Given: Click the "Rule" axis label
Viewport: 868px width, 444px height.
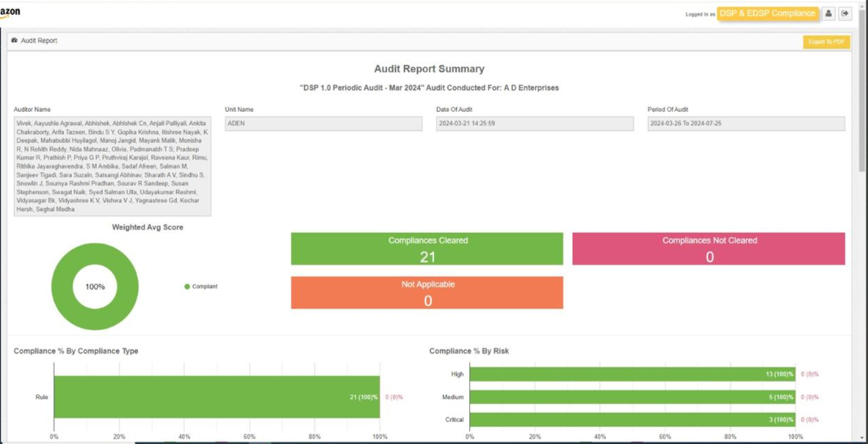Looking at the screenshot, I should 42,398.
